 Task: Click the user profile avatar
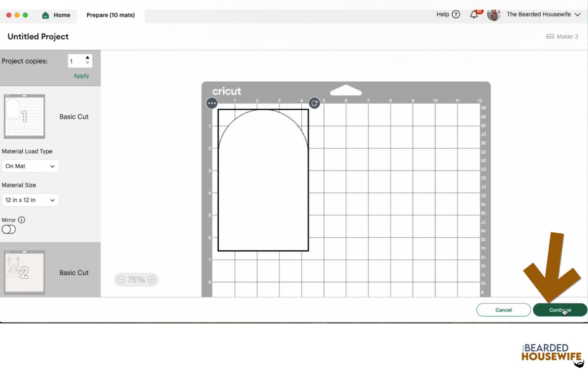[494, 15]
